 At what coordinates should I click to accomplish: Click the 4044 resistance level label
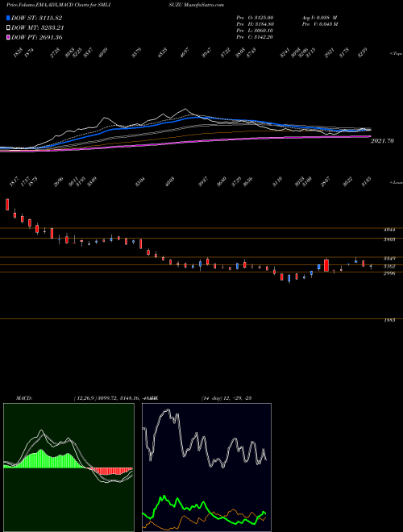point(389,230)
